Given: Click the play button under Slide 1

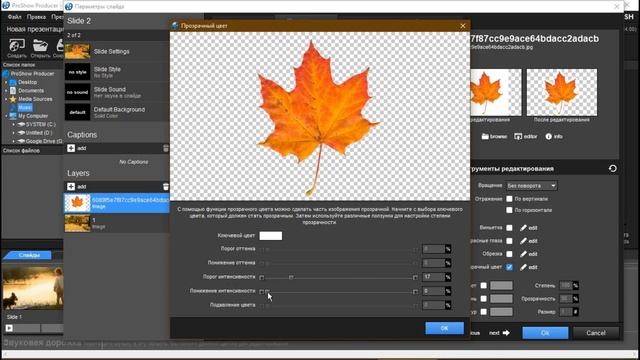Looking at the screenshot, I should (9, 328).
